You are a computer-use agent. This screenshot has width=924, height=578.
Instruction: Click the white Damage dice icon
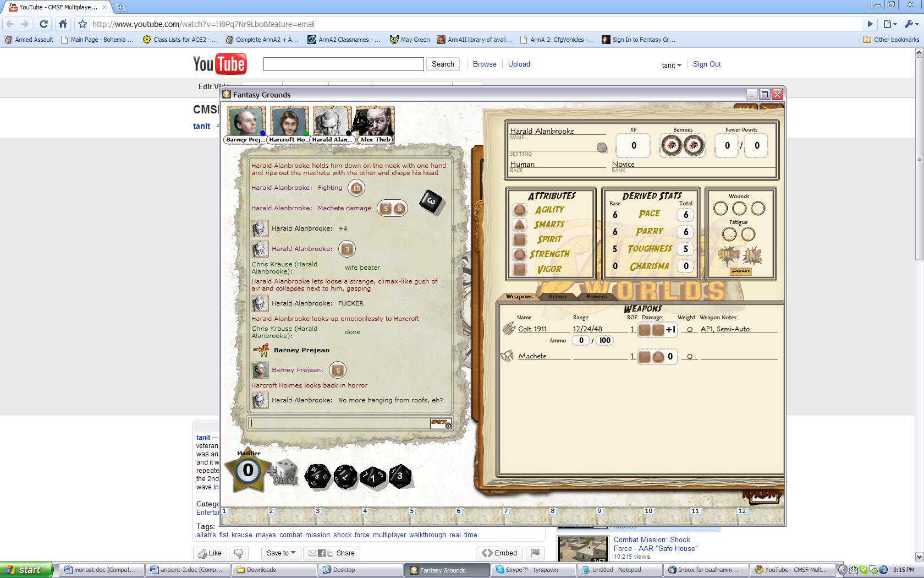(x=284, y=472)
